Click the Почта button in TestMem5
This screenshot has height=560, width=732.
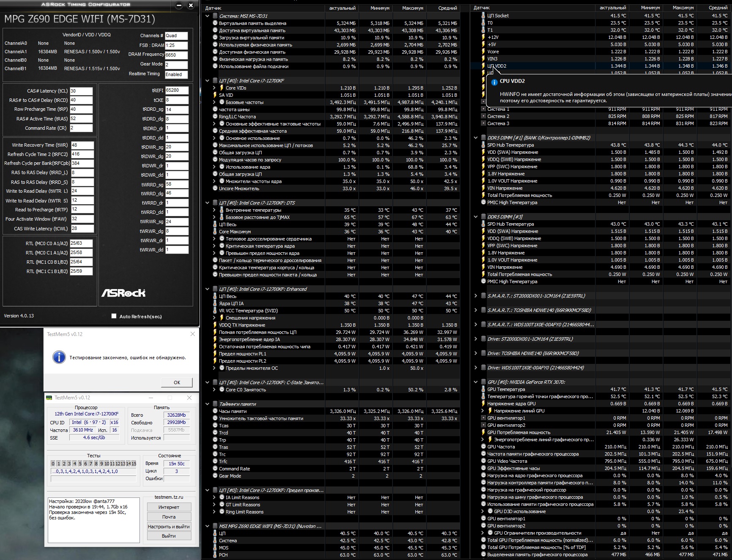(x=169, y=517)
